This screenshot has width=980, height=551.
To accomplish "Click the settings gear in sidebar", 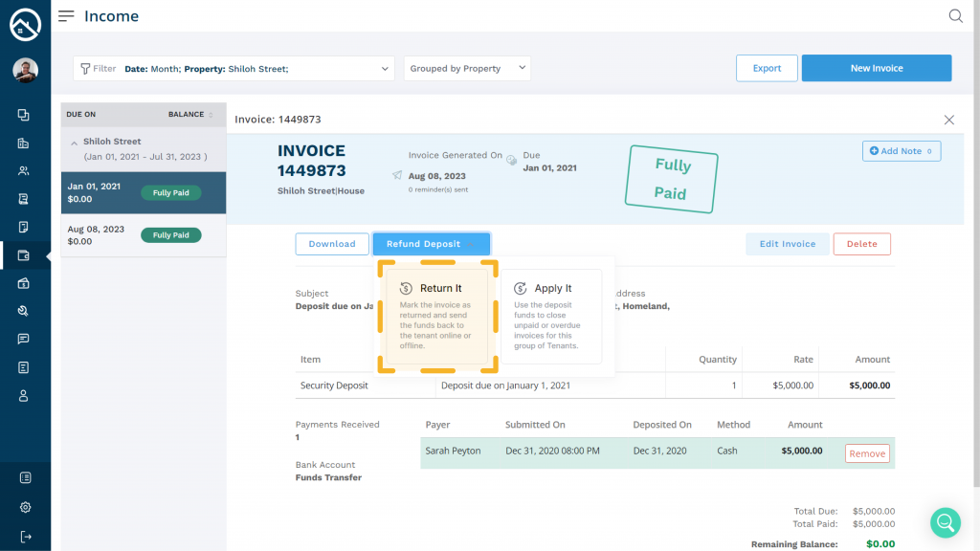I will point(25,507).
